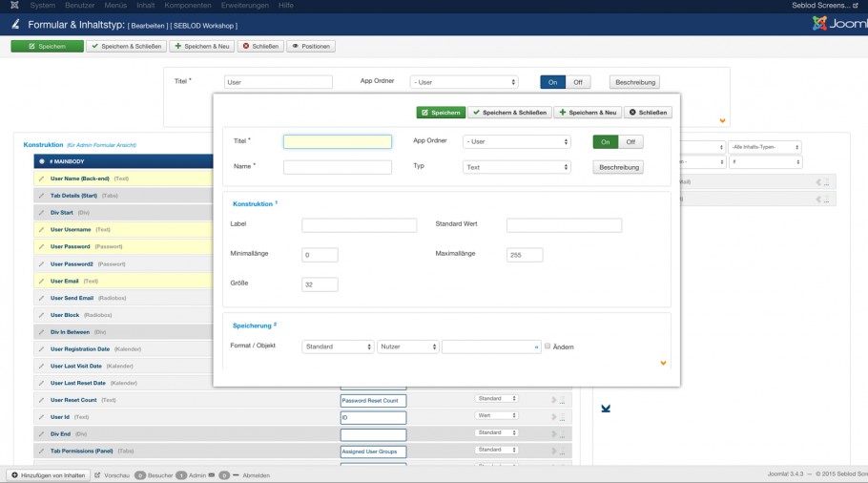Expand background form header orange chevron
The image size is (868, 483).
click(722, 120)
